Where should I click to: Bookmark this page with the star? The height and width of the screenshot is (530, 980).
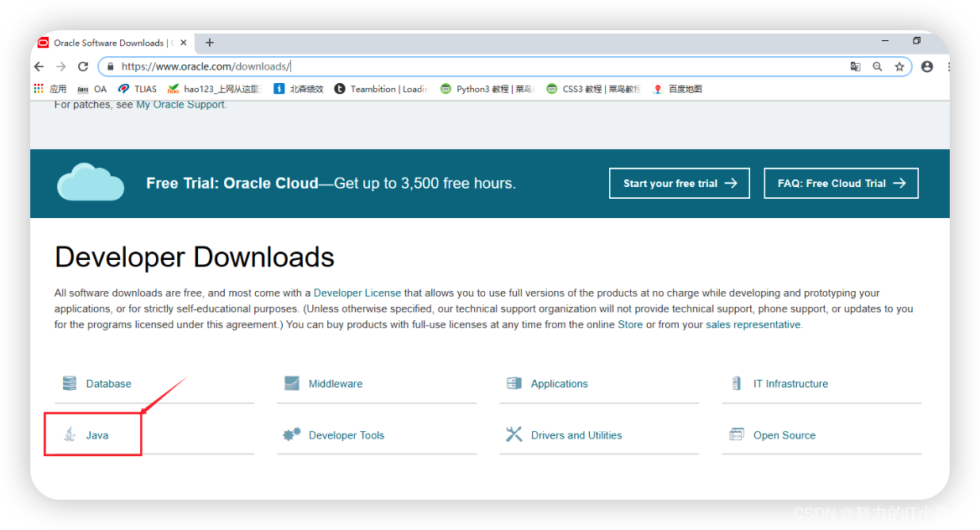(x=898, y=65)
